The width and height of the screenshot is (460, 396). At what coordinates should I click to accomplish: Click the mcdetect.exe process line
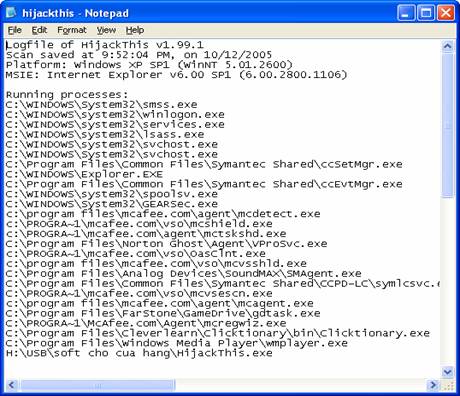163,214
